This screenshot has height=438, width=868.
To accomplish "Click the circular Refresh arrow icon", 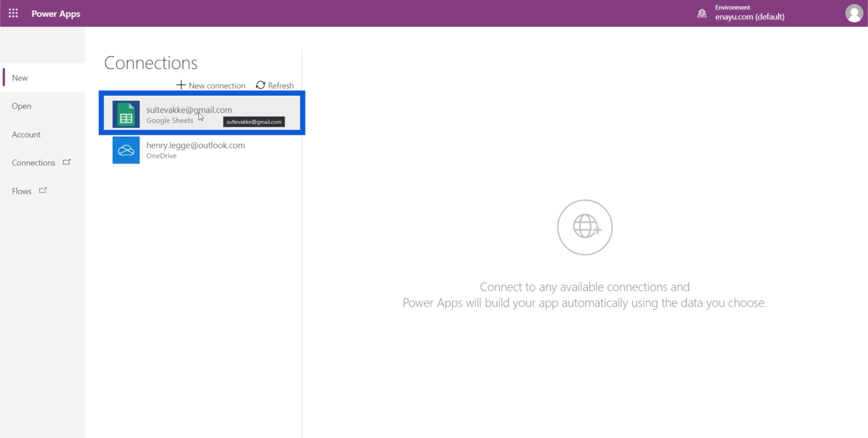I will (x=260, y=85).
